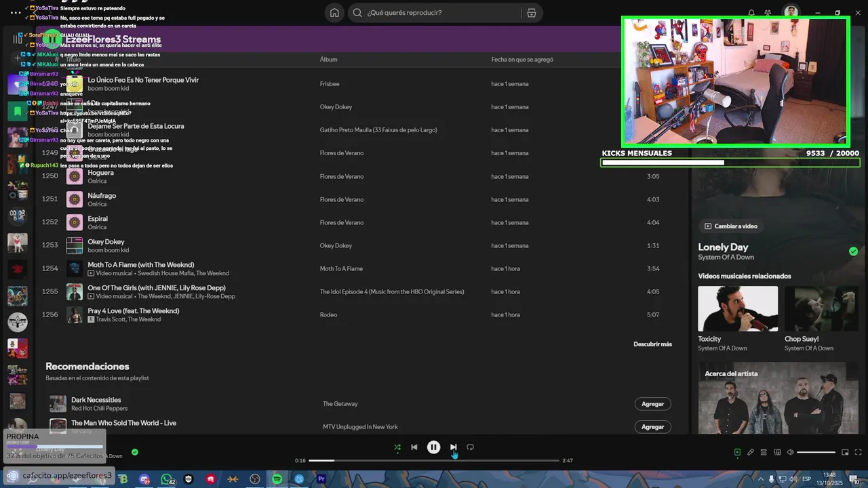Viewport: 868px width, 488px height.
Task: Select the track Hoguera
Action: click(100, 173)
